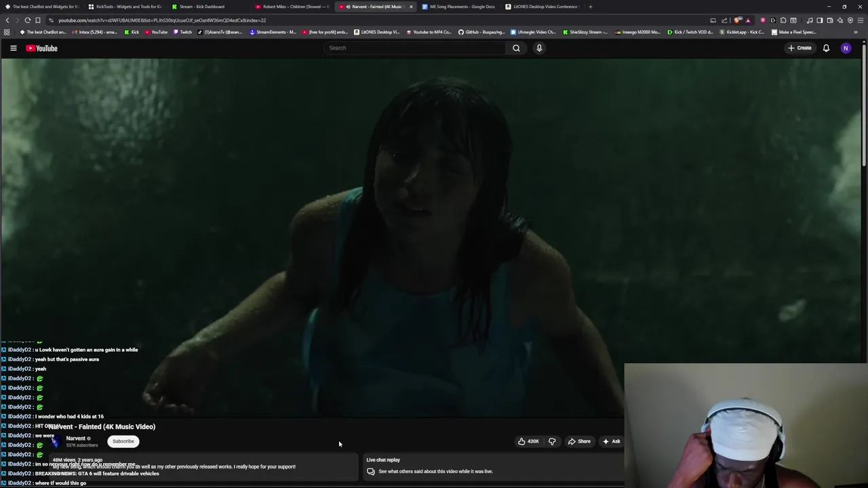The height and width of the screenshot is (488, 868).
Task: Open the Brave Rewards triangle icon
Action: (748, 20)
